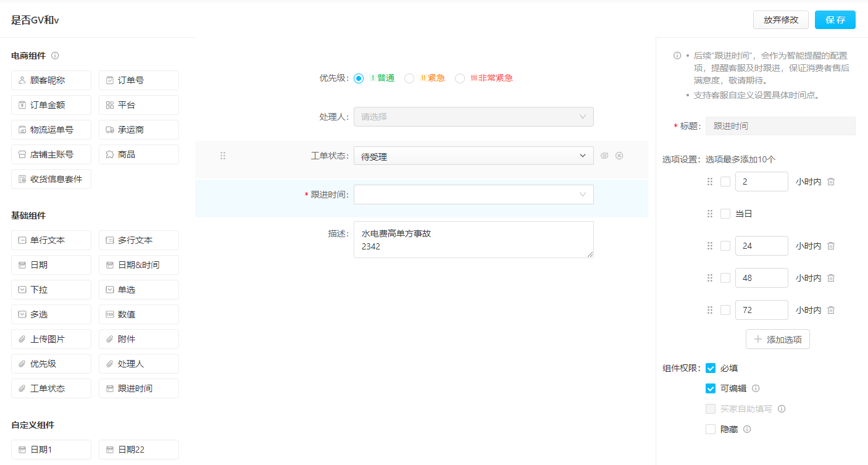Add the 处理人 component from palette
Image resolution: width=868 pixels, height=465 pixels.
(139, 364)
